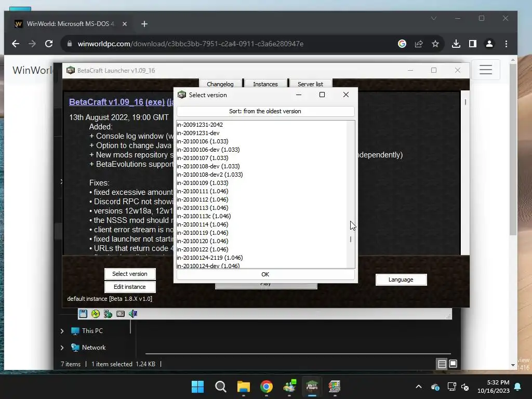Bookmark this page with the star
Viewport: 532px width, 399px height.
[x=435, y=44]
